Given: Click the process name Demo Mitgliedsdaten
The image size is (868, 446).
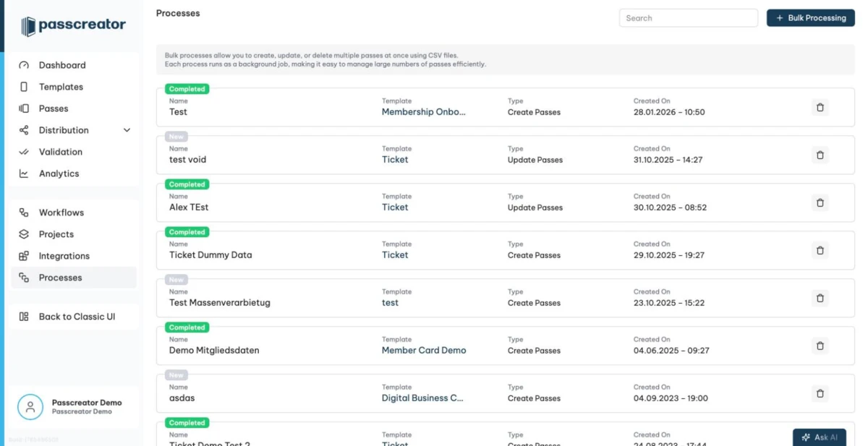Looking at the screenshot, I should click(214, 351).
